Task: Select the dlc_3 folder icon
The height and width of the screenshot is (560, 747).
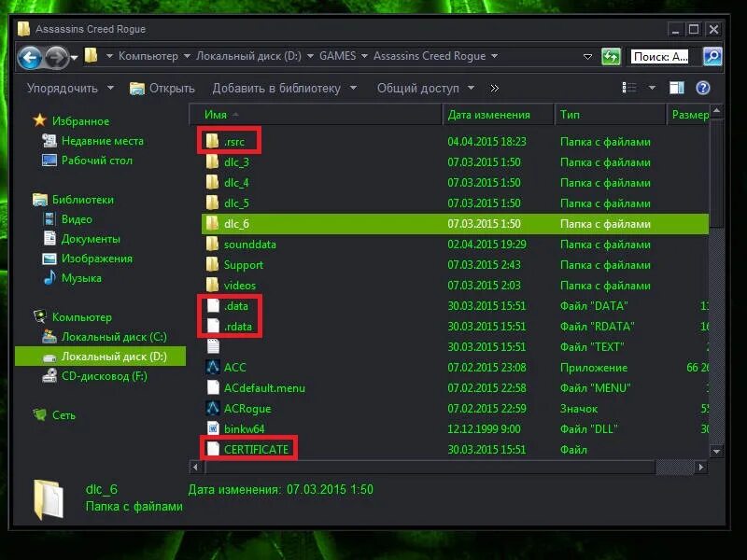Action: 212,161
